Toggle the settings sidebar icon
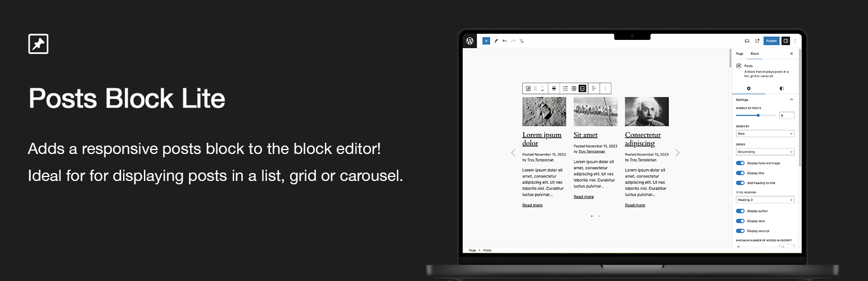 [x=786, y=41]
